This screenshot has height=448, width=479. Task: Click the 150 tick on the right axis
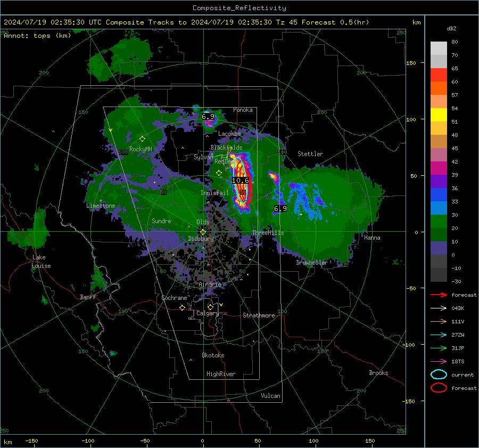411,63
